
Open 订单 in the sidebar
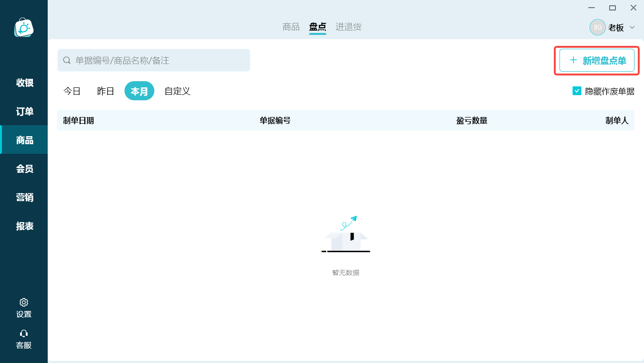[24, 111]
